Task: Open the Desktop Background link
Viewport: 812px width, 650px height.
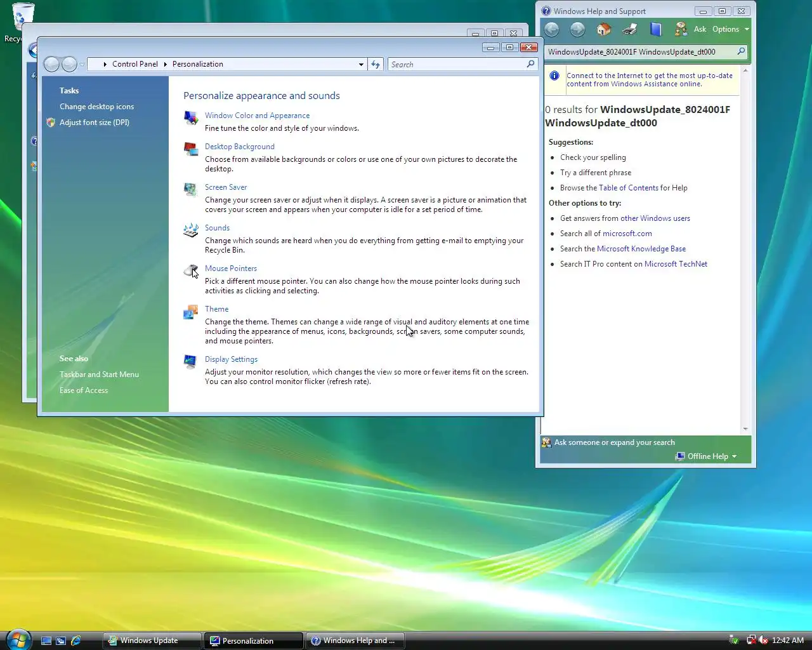Action: [x=240, y=147]
